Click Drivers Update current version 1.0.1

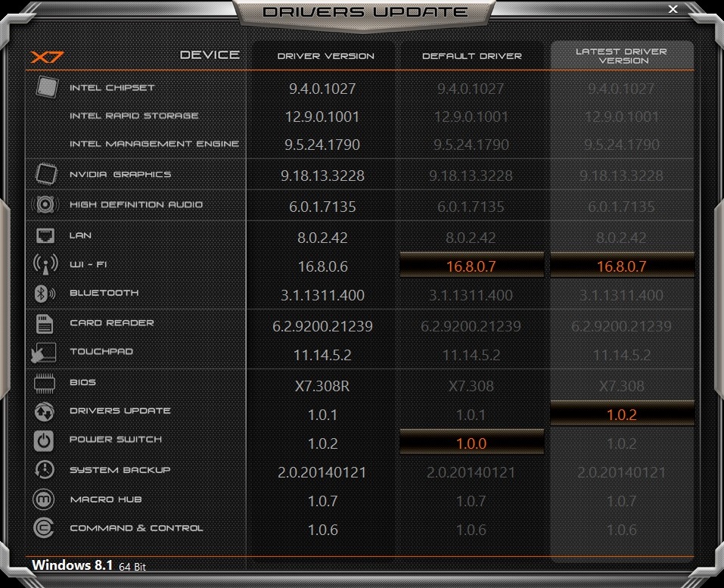(x=322, y=415)
